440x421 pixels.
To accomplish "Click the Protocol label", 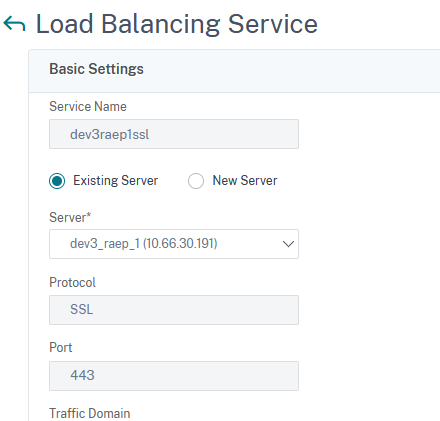I will (72, 283).
